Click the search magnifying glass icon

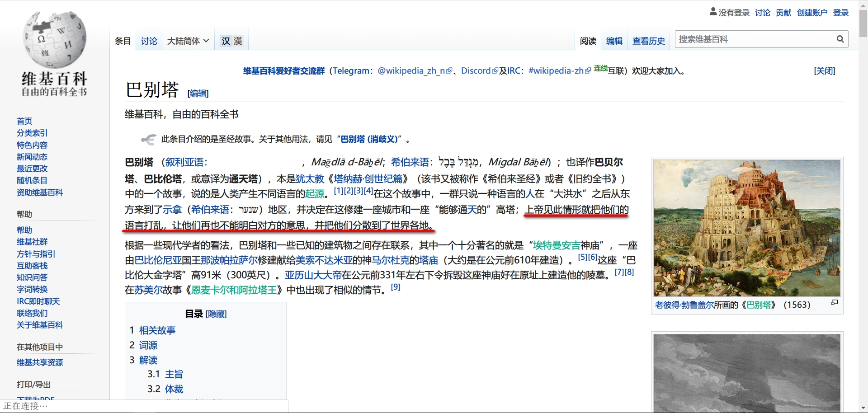coord(840,39)
